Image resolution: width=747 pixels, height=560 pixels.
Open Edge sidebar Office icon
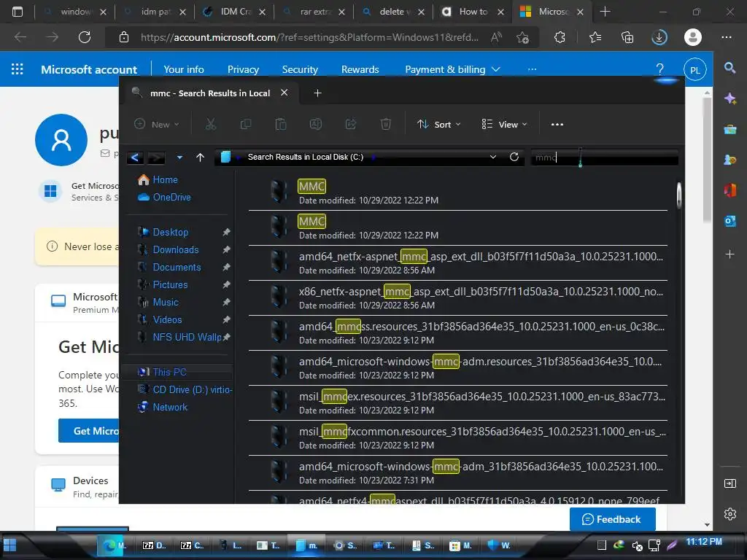point(729,190)
